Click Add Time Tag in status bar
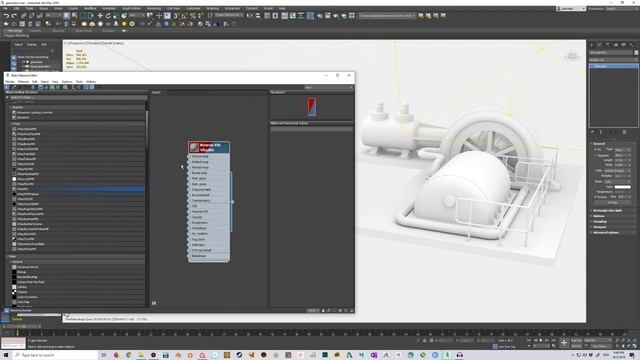The width and height of the screenshot is (640, 360). tap(507, 347)
